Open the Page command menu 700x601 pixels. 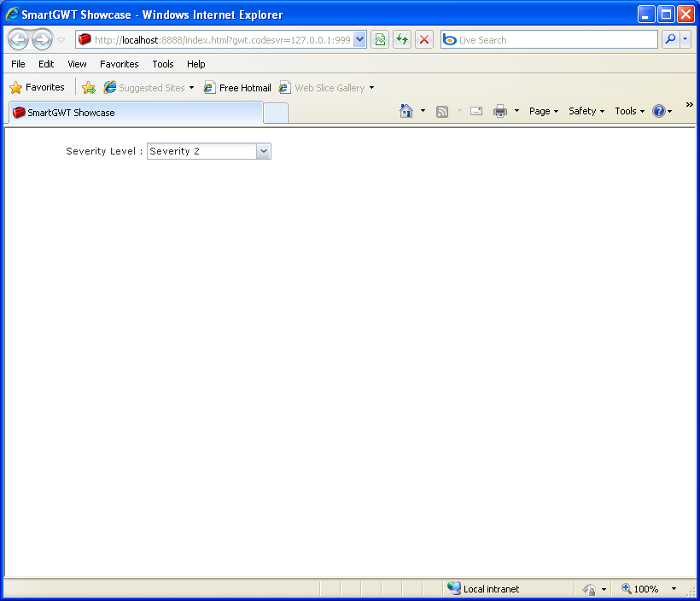click(544, 111)
